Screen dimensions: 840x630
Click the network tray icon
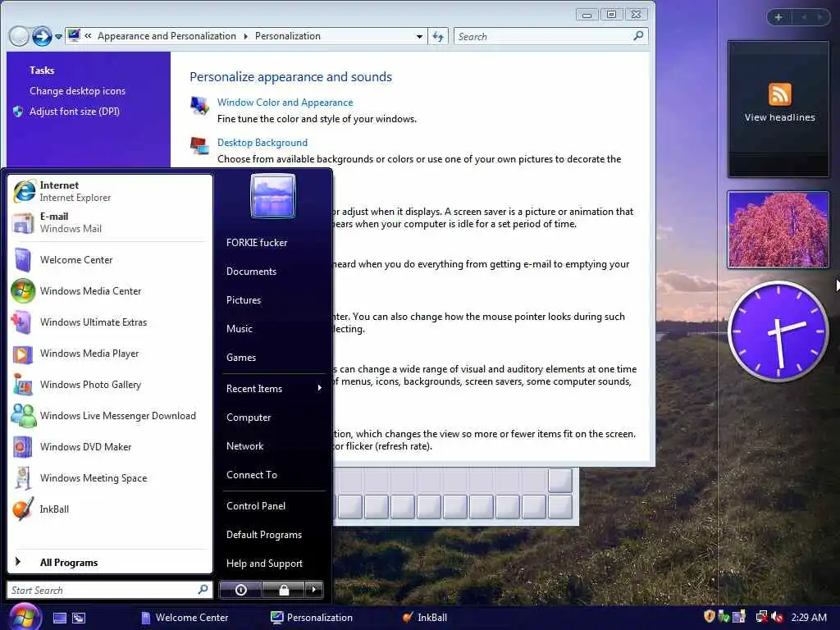[761, 617]
